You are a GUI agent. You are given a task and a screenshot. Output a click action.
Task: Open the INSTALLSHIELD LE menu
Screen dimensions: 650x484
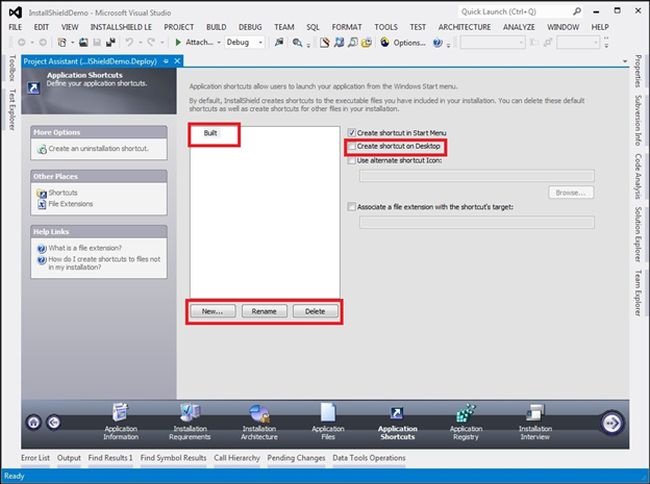pos(121,27)
